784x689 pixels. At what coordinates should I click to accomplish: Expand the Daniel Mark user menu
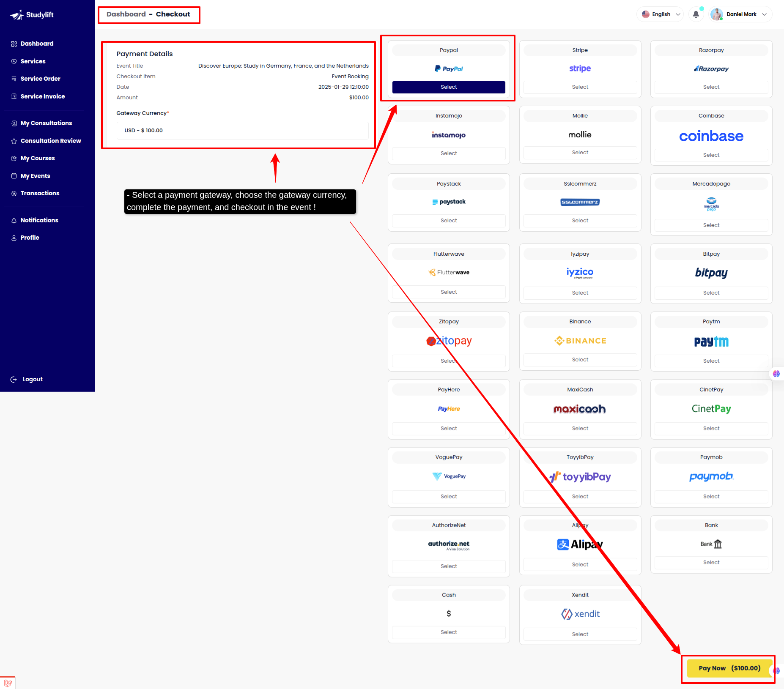coord(740,14)
